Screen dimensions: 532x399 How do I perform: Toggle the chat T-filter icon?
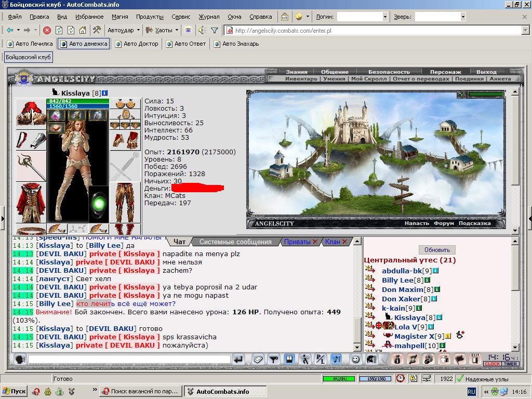(273, 359)
